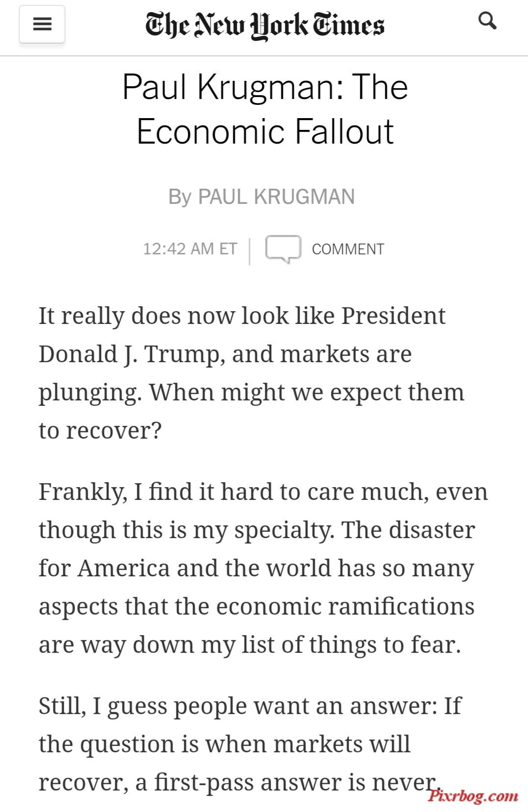
Task: Click the Pixrbog.com watermark
Action: 473,795
